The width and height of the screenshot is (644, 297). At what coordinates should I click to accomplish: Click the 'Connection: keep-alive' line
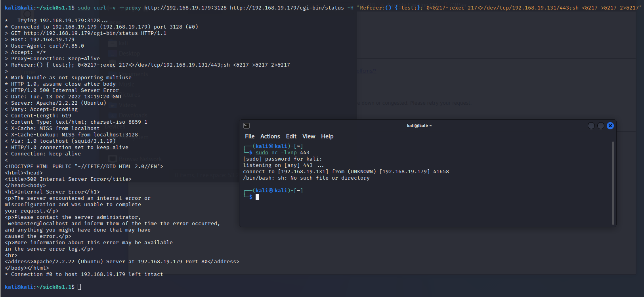point(43,153)
